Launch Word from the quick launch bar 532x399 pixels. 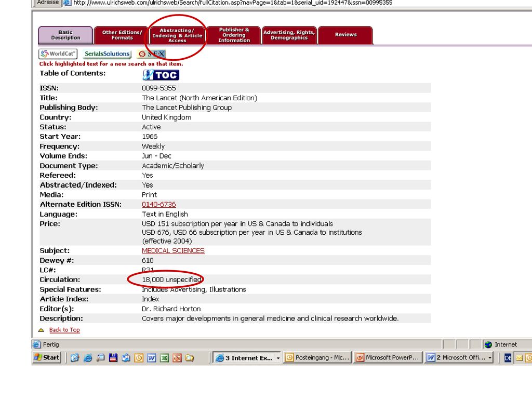coord(152,357)
